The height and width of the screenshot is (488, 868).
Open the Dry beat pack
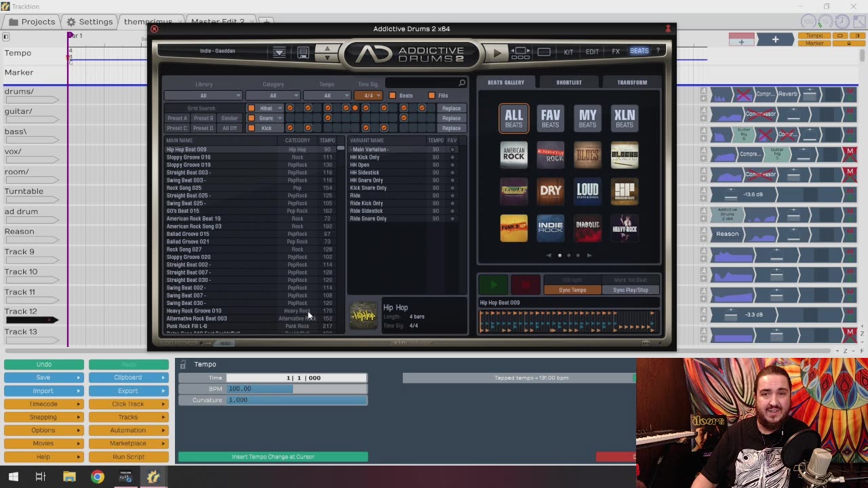tap(551, 191)
